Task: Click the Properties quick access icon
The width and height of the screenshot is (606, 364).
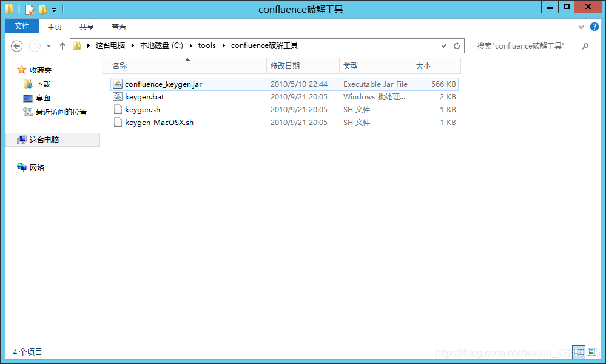Action: [29, 9]
